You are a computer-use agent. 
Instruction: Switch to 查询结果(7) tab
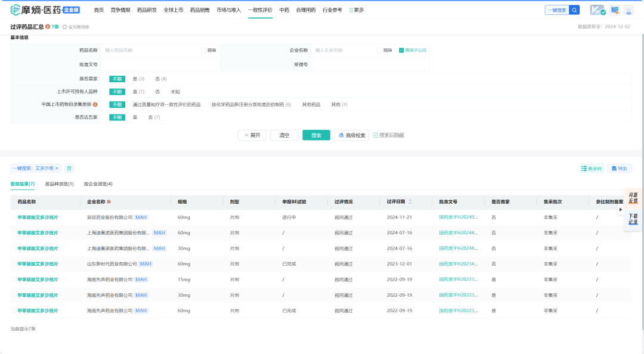point(23,184)
